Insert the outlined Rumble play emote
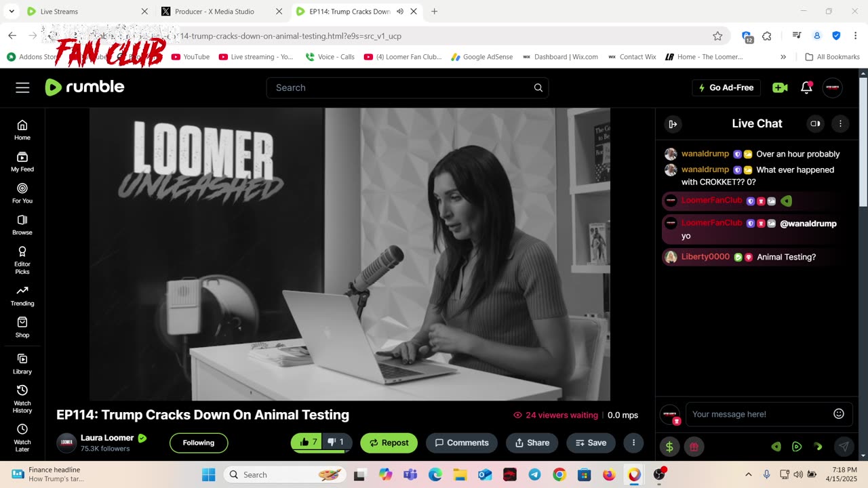Image resolution: width=868 pixels, height=488 pixels. coord(797,447)
